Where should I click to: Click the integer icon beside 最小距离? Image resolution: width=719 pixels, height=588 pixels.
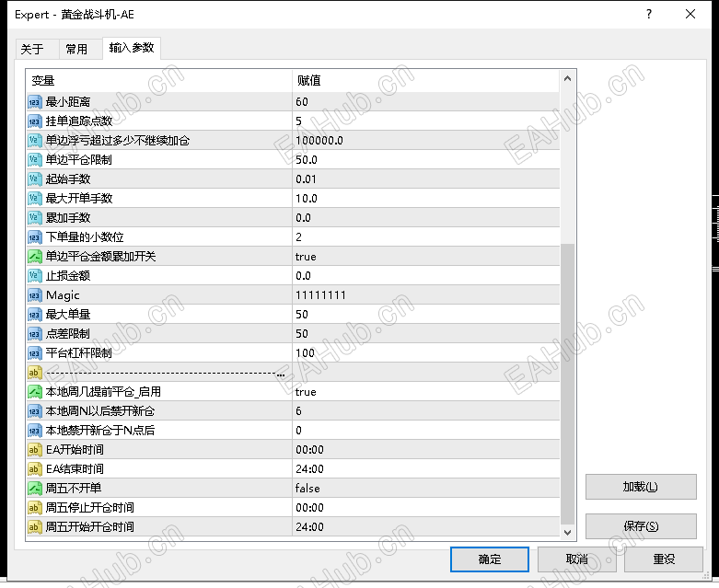[x=35, y=102]
